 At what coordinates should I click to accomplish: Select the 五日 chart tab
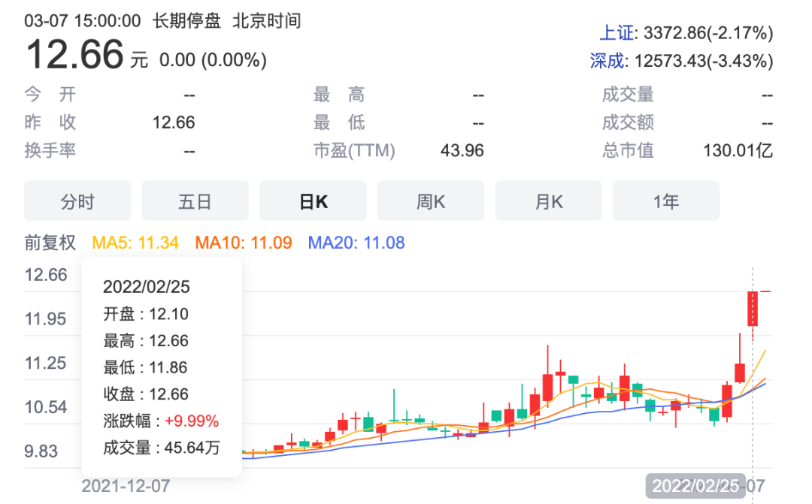[195, 201]
